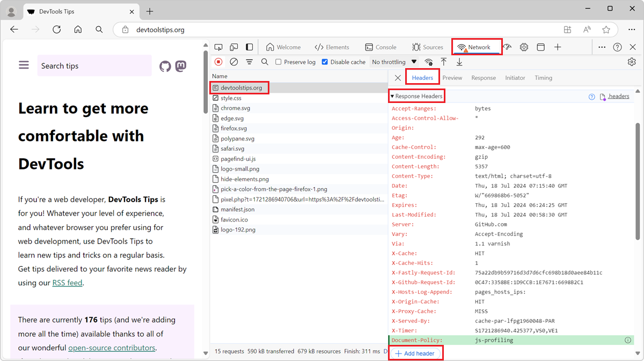Disable the cache checkbox
644x361 pixels.
coord(324,62)
